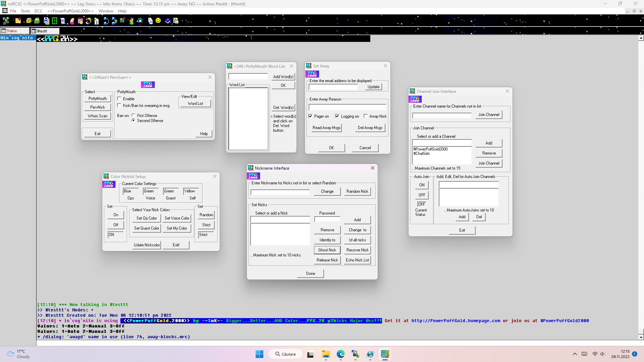Click the globe search toolbar icon
The image size is (644, 362).
(x=140, y=21)
